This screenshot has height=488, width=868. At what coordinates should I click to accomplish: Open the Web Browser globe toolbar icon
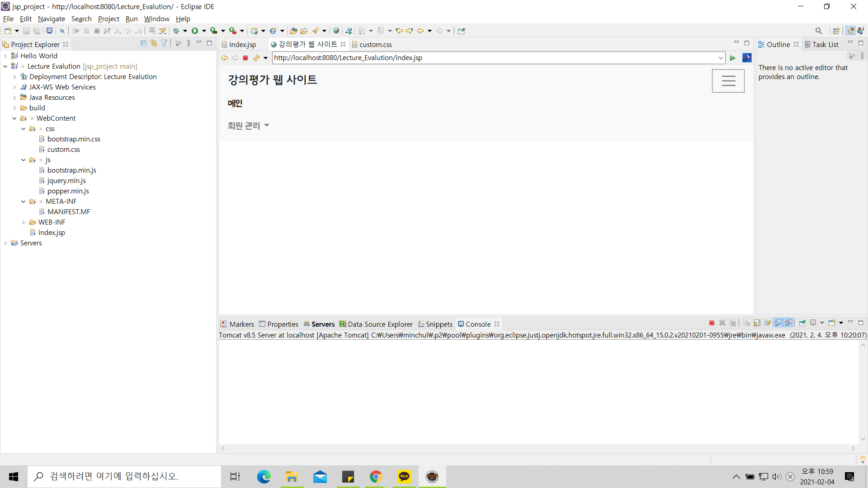tap(336, 31)
